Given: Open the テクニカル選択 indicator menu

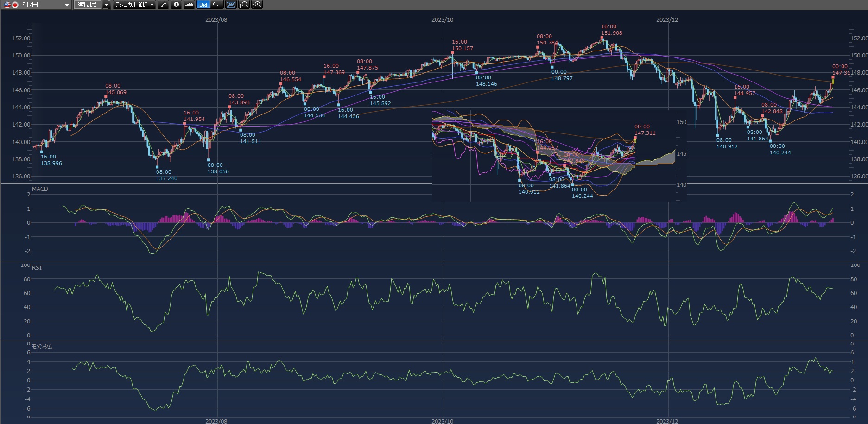Looking at the screenshot, I should (134, 5).
